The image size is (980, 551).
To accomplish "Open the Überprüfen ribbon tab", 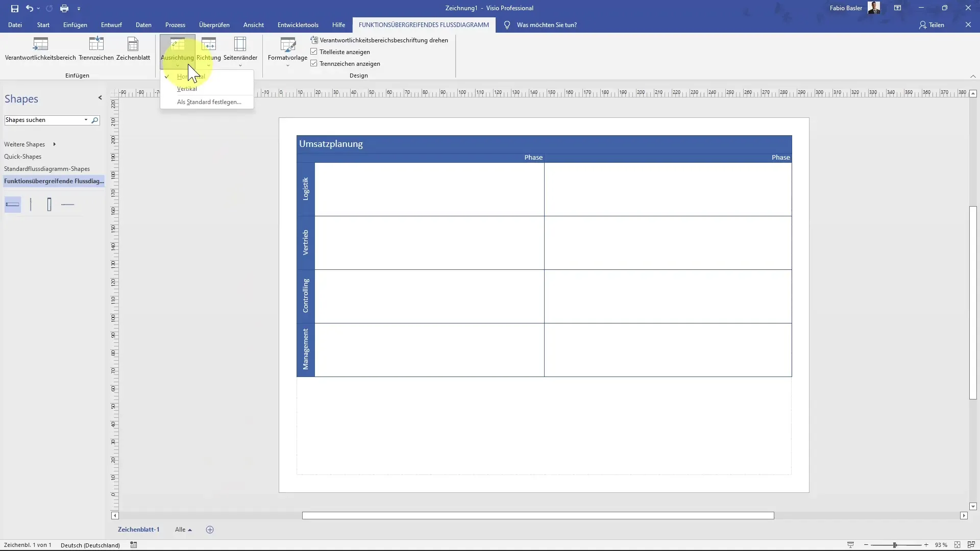I will 214,25.
